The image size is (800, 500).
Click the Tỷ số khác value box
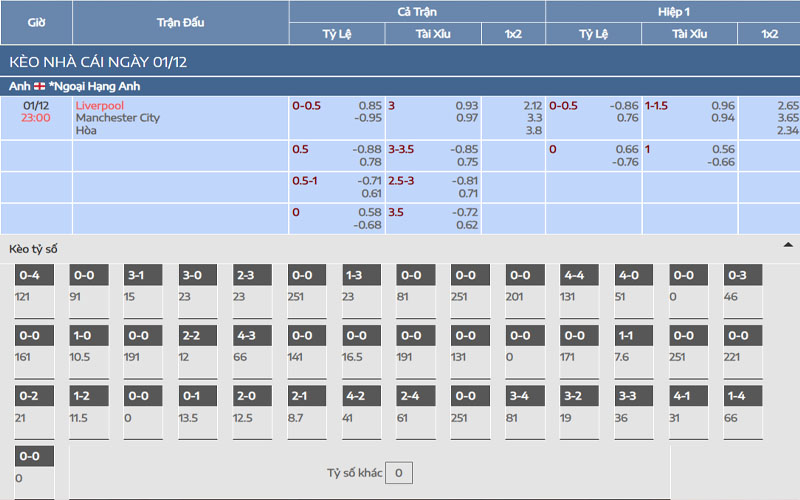pyautogui.click(x=399, y=473)
